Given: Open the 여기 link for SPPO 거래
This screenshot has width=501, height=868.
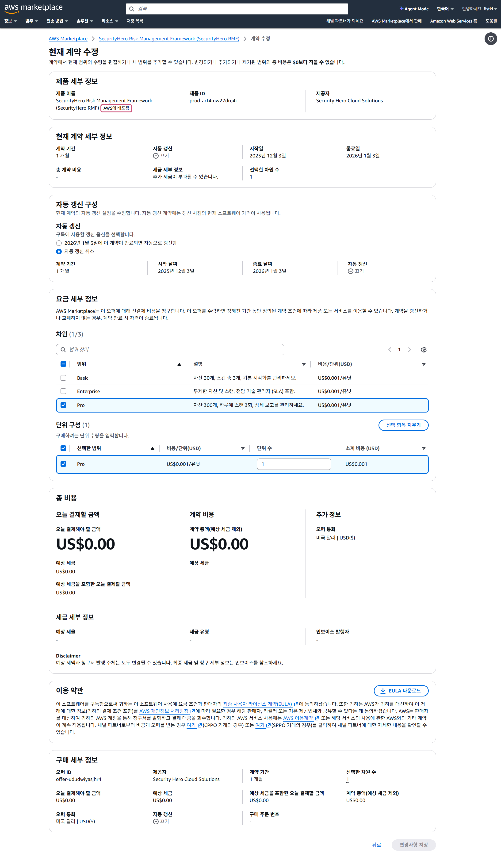Looking at the screenshot, I should coord(263,725).
